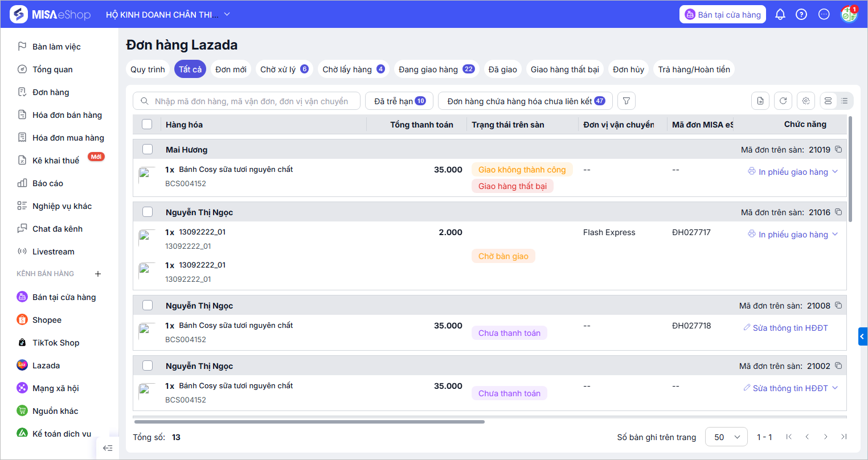
Task: Open the table settings gear icon
Action: click(x=806, y=101)
